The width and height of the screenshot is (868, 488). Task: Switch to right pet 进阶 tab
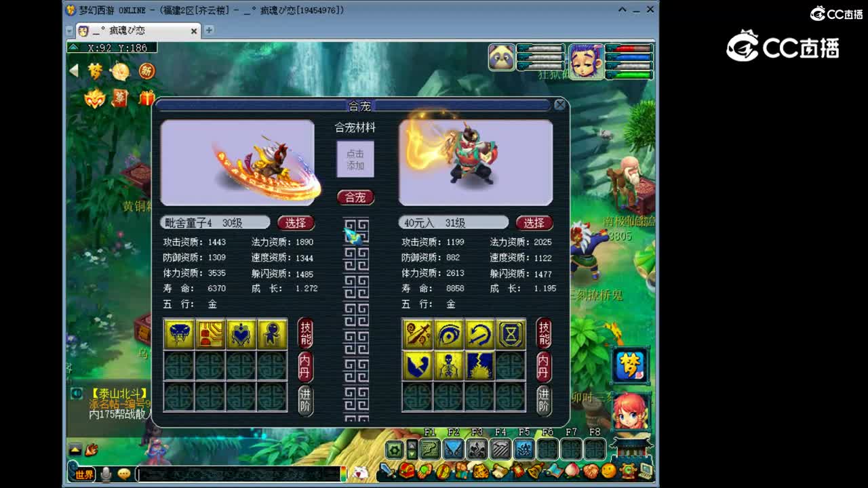(x=544, y=400)
